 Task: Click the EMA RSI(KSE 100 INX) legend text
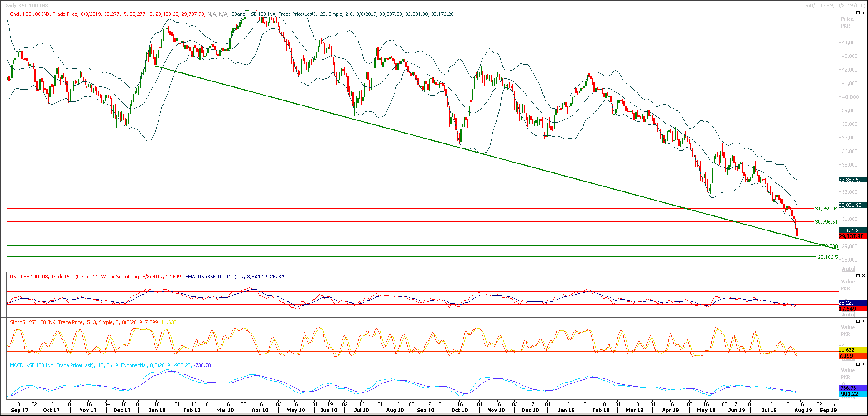(x=235, y=277)
